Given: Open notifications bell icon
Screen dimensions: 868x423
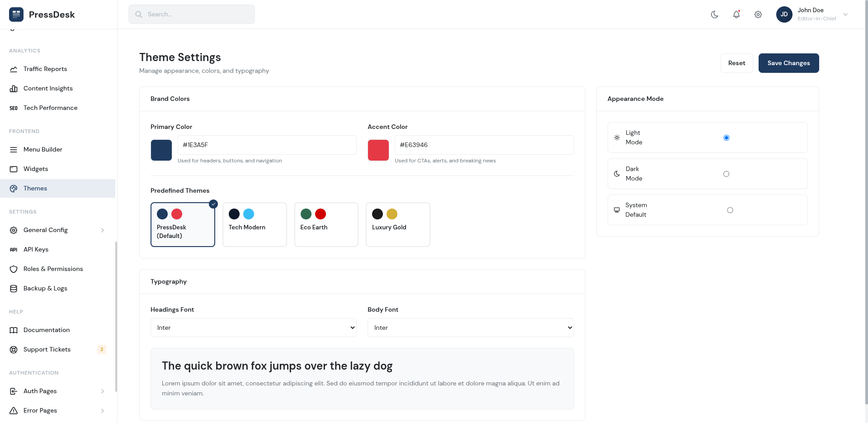Looking at the screenshot, I should click(x=736, y=14).
